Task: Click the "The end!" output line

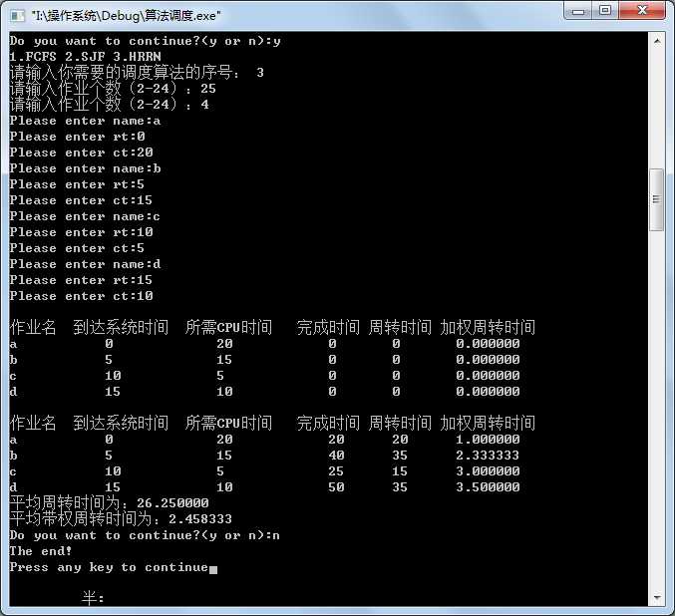Action: point(35,551)
